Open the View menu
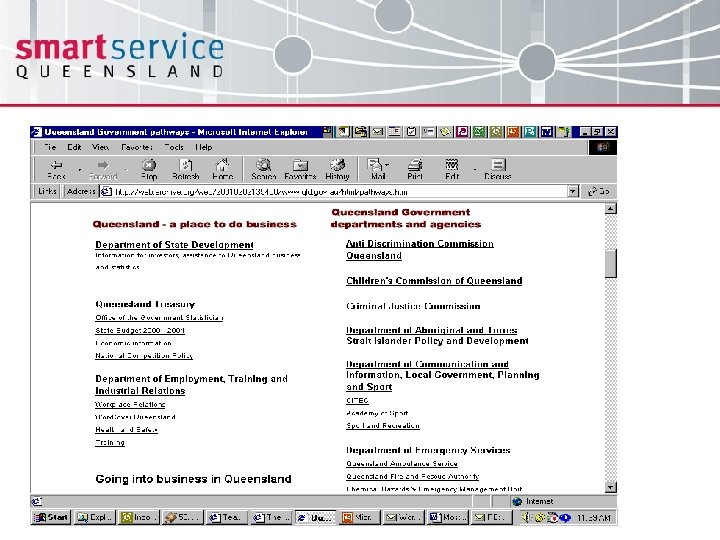Viewport: 720px width, 540px height. [100, 147]
